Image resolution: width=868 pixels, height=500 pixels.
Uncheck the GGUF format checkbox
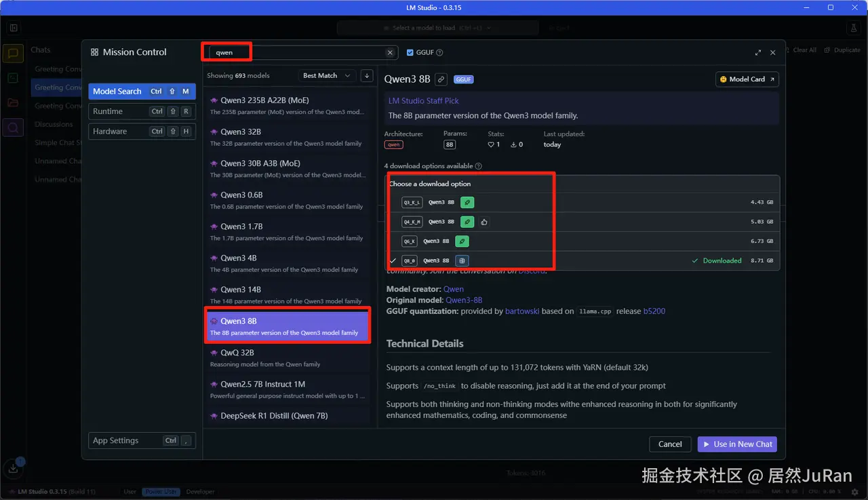410,52
